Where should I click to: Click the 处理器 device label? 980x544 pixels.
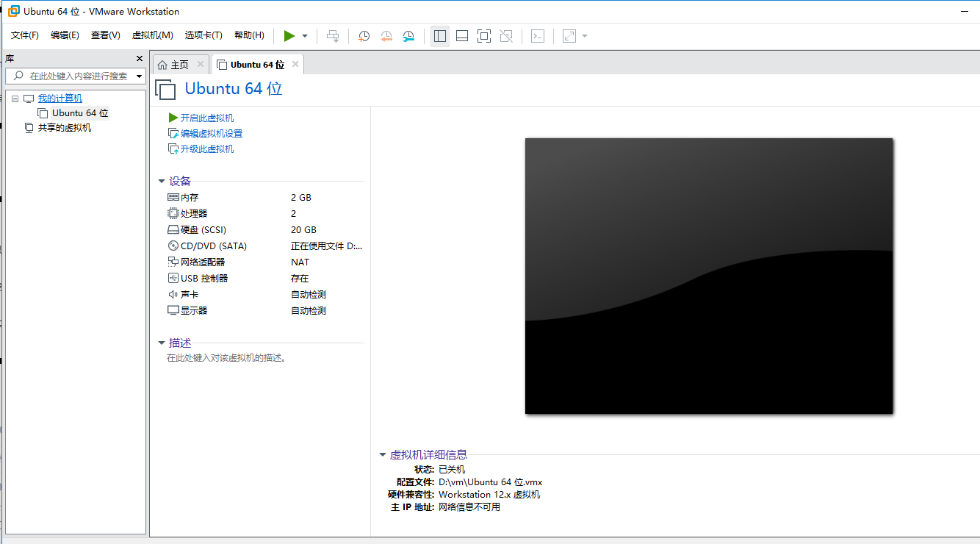click(194, 213)
